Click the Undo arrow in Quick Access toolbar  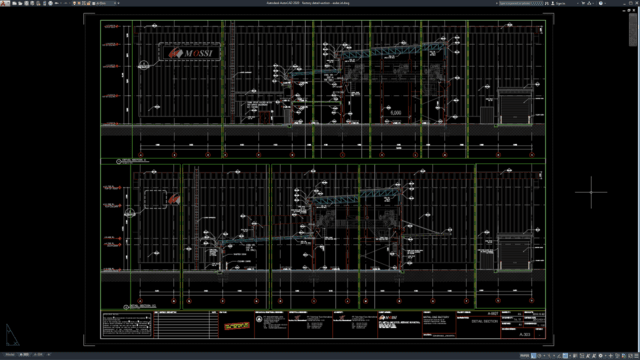pos(57,3)
